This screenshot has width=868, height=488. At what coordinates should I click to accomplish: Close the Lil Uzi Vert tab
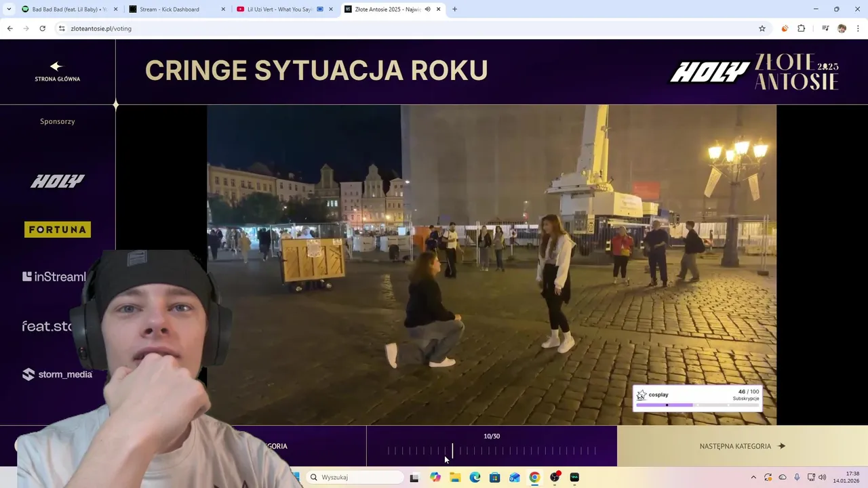331,9
